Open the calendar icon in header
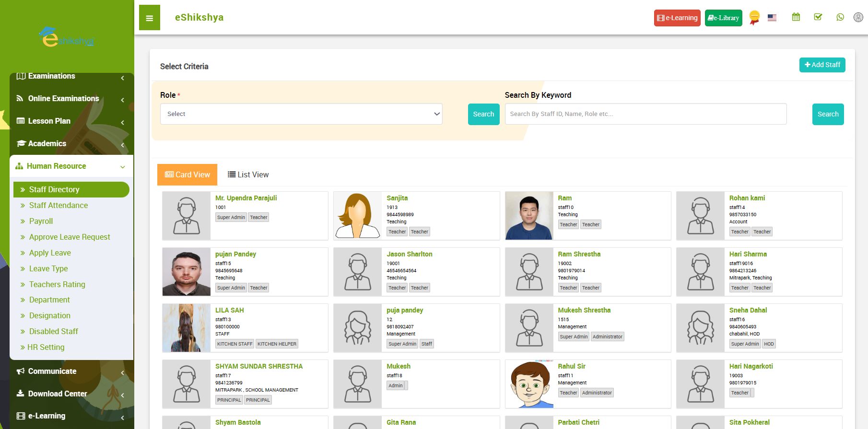Image resolution: width=868 pixels, height=429 pixels. pyautogui.click(x=796, y=17)
